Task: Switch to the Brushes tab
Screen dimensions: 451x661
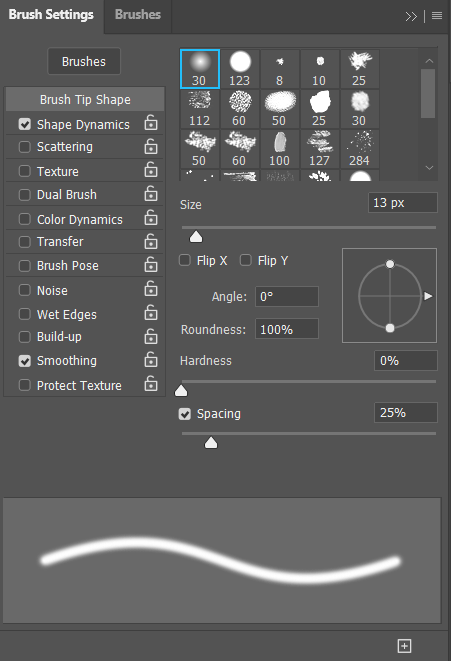Action: (x=138, y=15)
